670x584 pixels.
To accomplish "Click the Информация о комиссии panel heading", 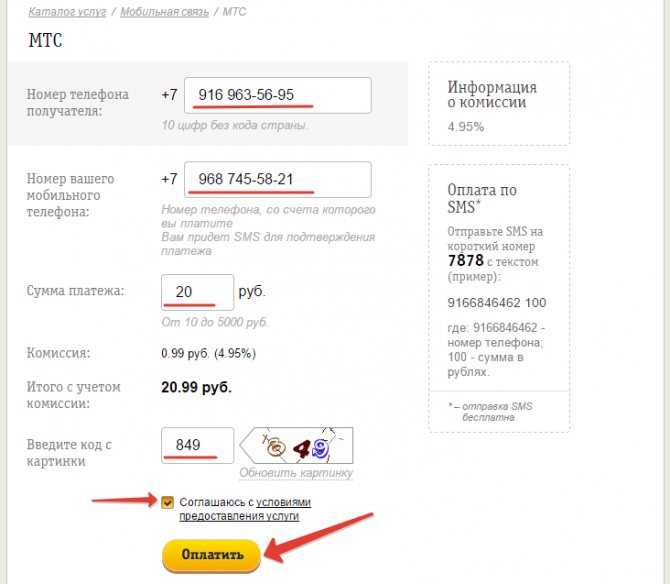I will click(x=492, y=94).
